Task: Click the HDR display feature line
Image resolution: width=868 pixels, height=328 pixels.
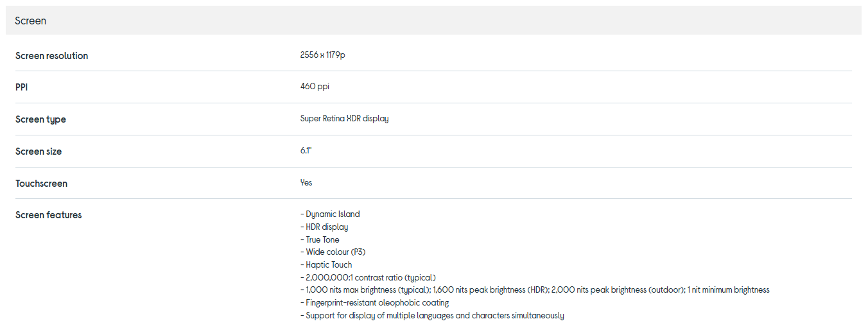Action: pos(326,227)
